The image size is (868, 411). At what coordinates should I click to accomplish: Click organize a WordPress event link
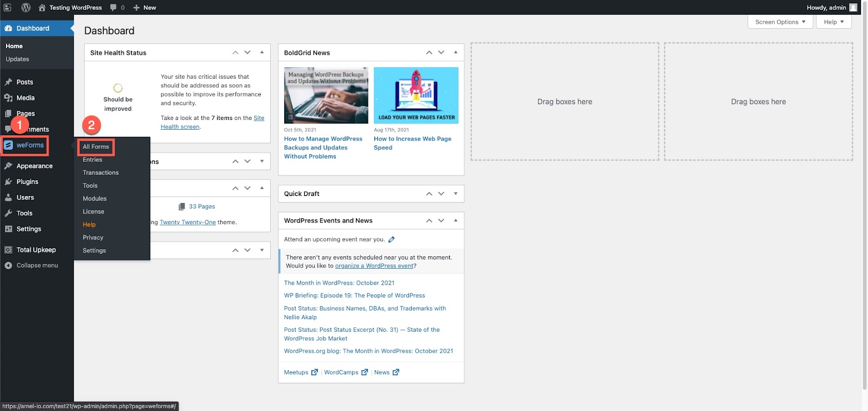pos(374,266)
